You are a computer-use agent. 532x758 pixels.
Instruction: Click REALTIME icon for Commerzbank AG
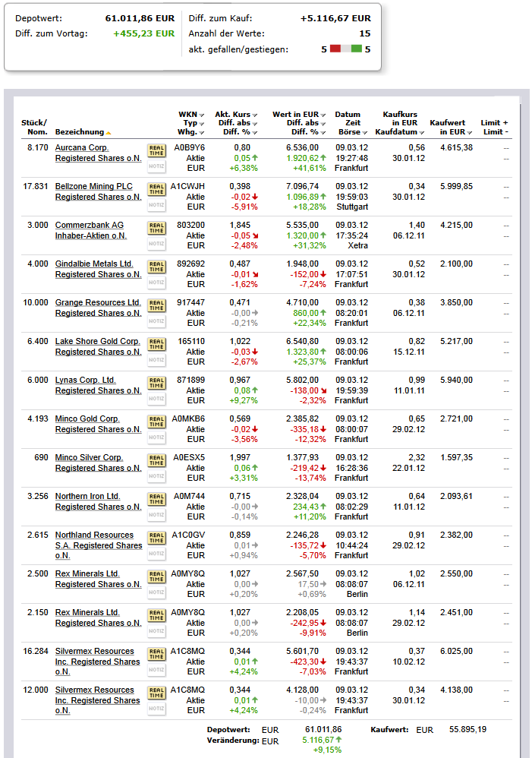pyautogui.click(x=156, y=228)
